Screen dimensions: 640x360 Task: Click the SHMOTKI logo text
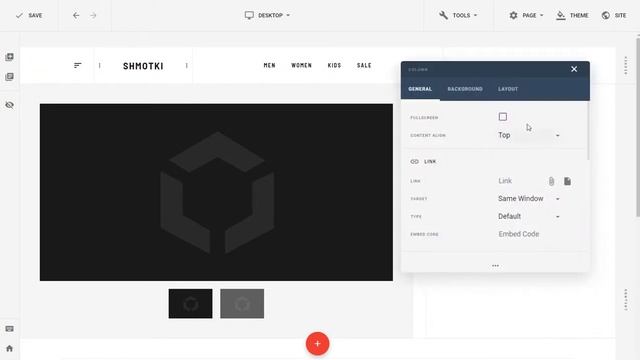(x=143, y=66)
